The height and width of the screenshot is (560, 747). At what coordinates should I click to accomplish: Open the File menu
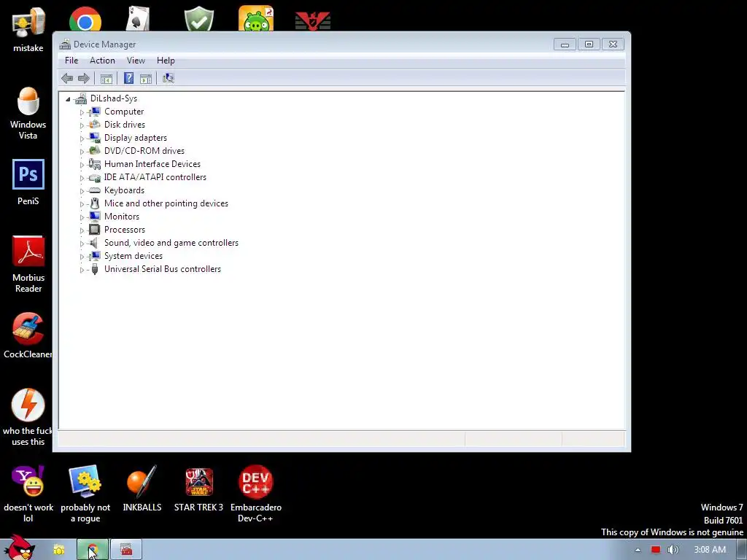(x=71, y=61)
